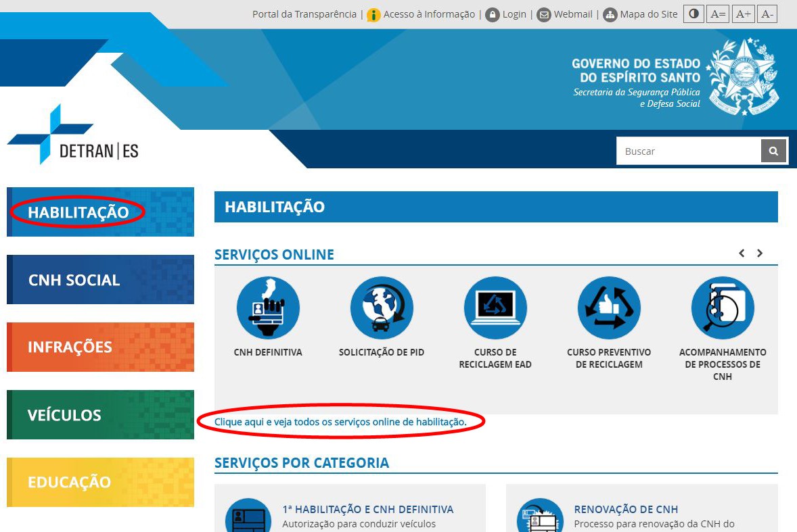
Task: Open the Curso de Reciclagem EAD laptop icon
Action: [495, 308]
